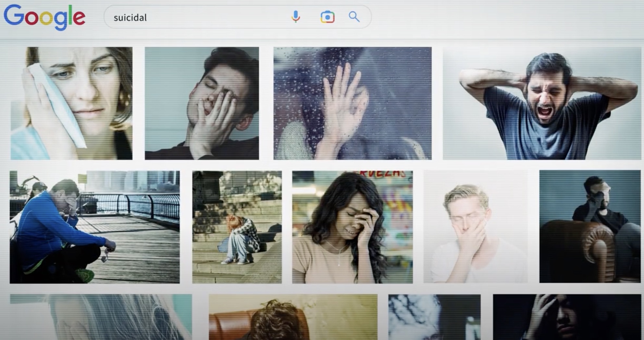Open Google Lens camera search
The image size is (644, 340).
[x=327, y=17]
